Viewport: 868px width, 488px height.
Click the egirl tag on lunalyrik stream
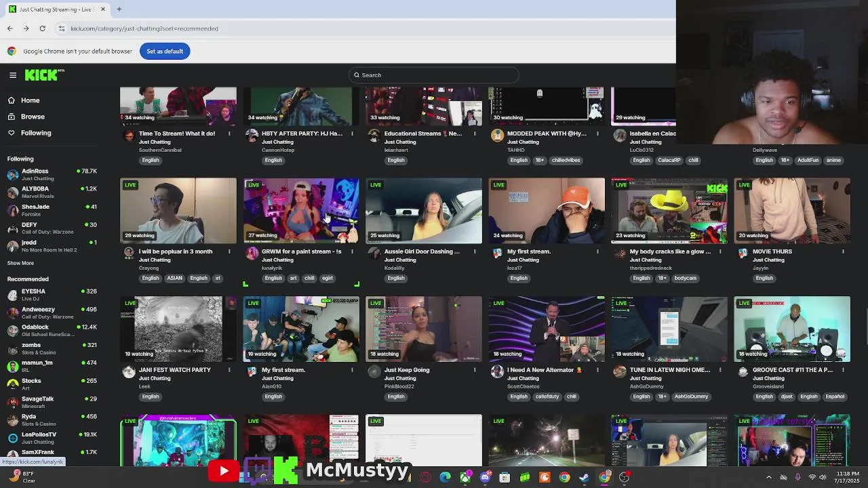point(328,278)
